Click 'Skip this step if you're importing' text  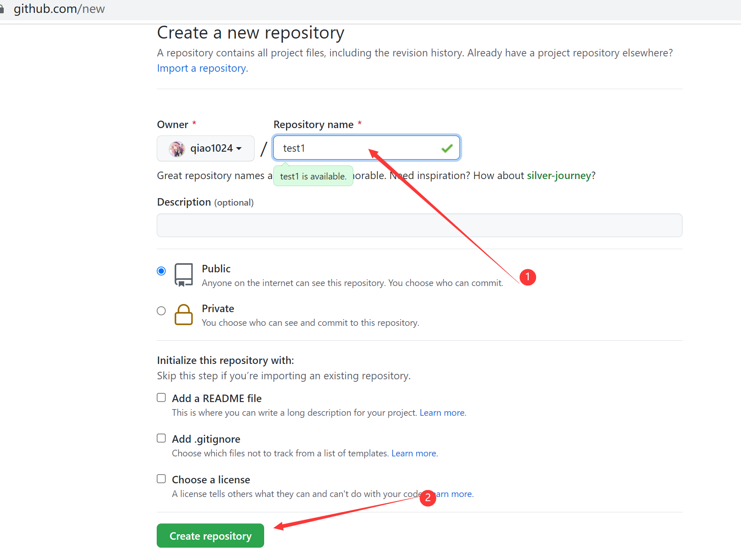(x=284, y=376)
